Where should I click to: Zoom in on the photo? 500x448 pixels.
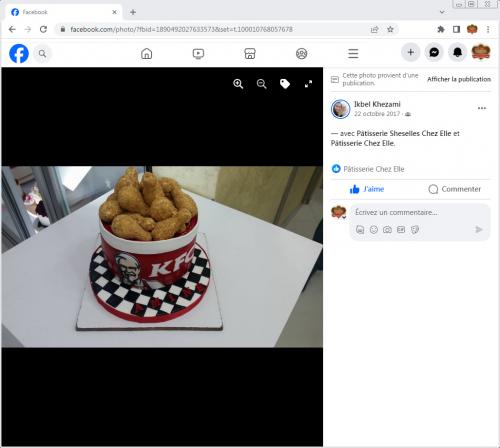pos(238,84)
